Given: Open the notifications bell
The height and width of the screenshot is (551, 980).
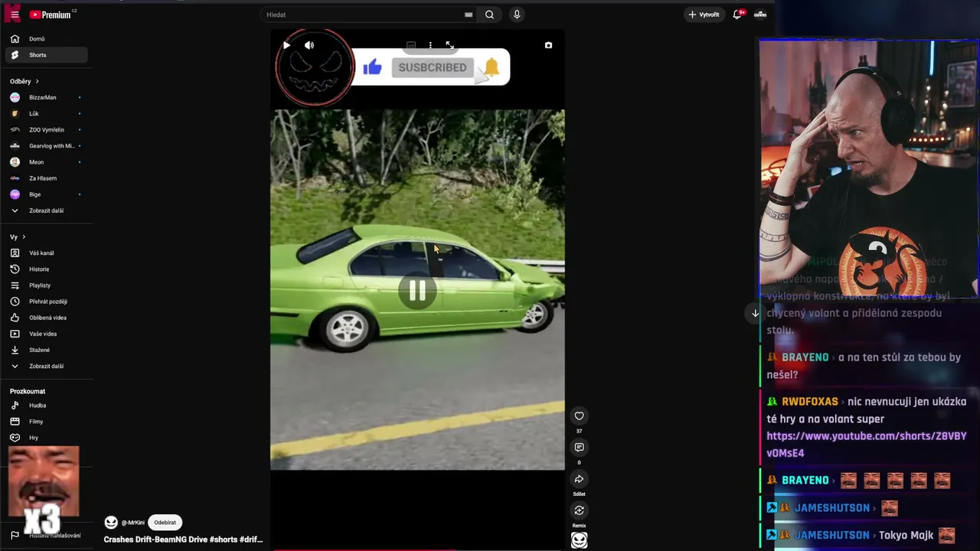Looking at the screenshot, I should click(738, 15).
